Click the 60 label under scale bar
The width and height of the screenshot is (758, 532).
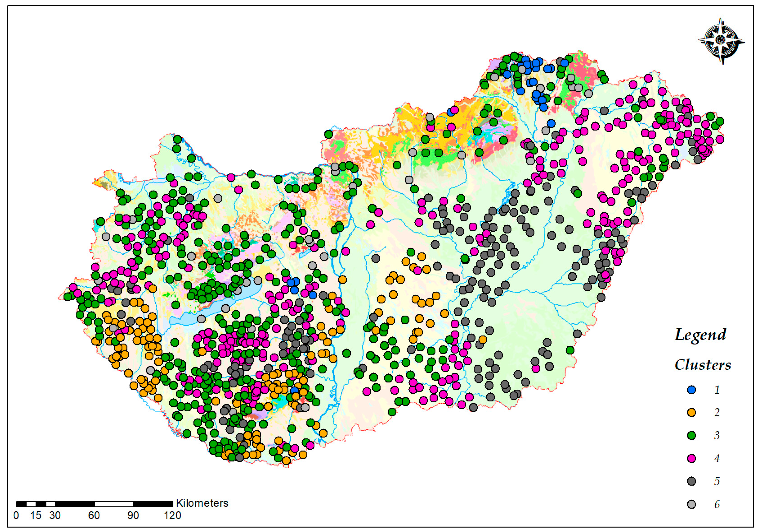94,515
